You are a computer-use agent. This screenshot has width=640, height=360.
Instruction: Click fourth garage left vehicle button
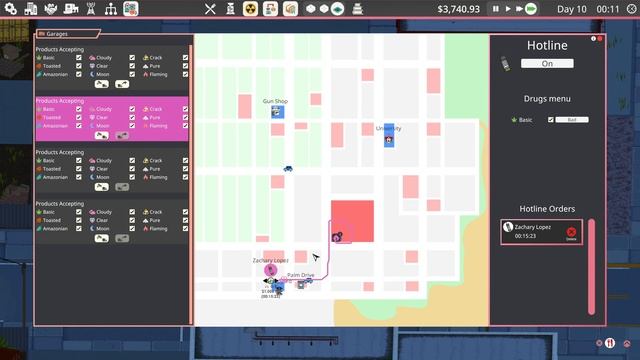[102, 238]
